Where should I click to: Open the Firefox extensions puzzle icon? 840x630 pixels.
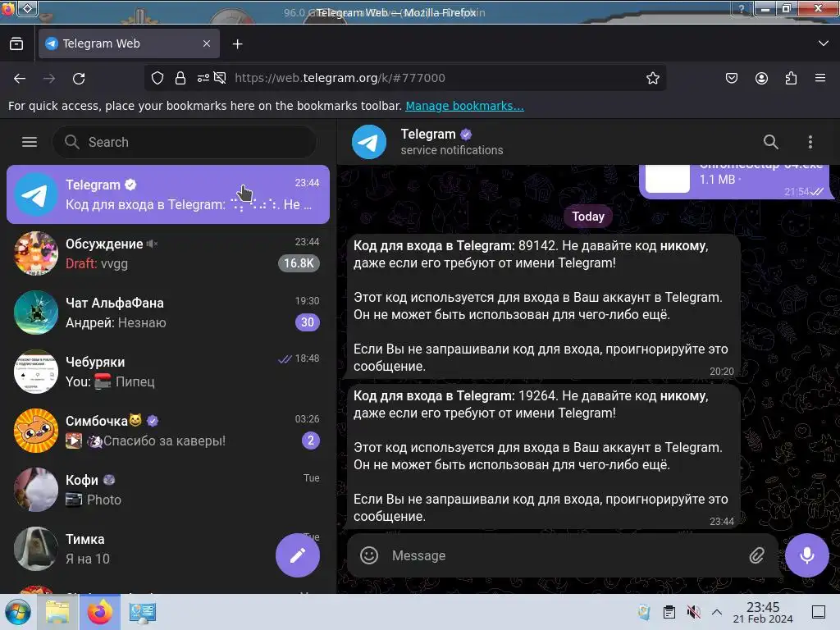791,78
